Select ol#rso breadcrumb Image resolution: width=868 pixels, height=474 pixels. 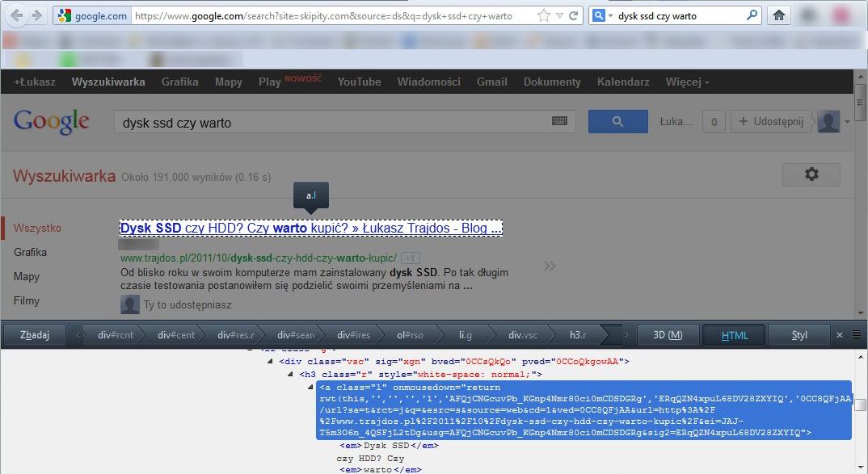(x=411, y=334)
